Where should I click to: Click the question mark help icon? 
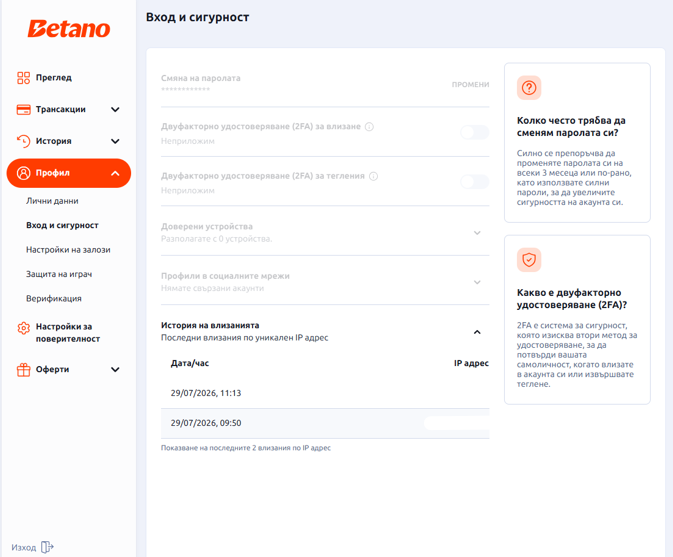[529, 88]
